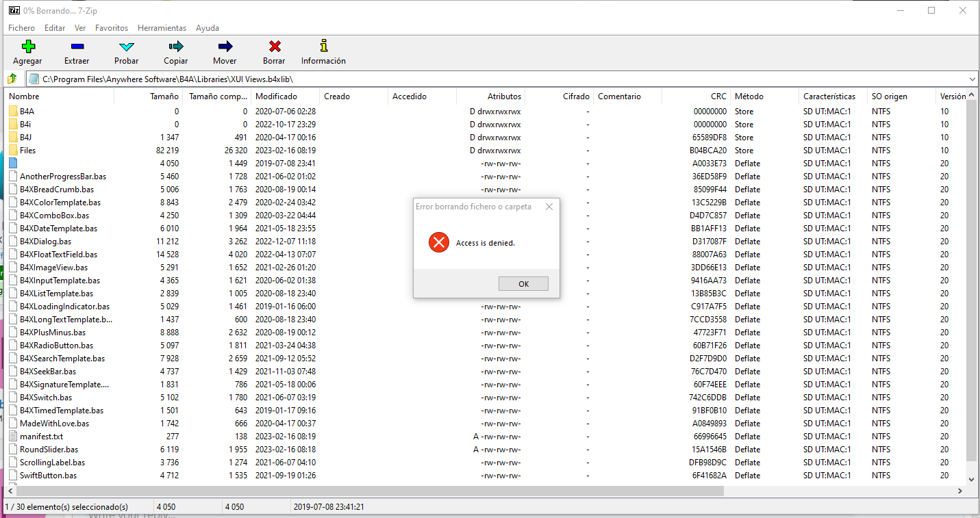Viewport: 980px width, 518px height.
Task: Select the B4A folder icon
Action: tap(13, 111)
